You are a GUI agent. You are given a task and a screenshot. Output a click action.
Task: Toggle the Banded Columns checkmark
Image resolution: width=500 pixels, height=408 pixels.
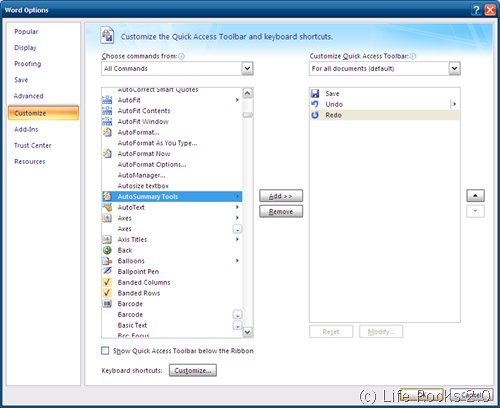click(x=107, y=282)
